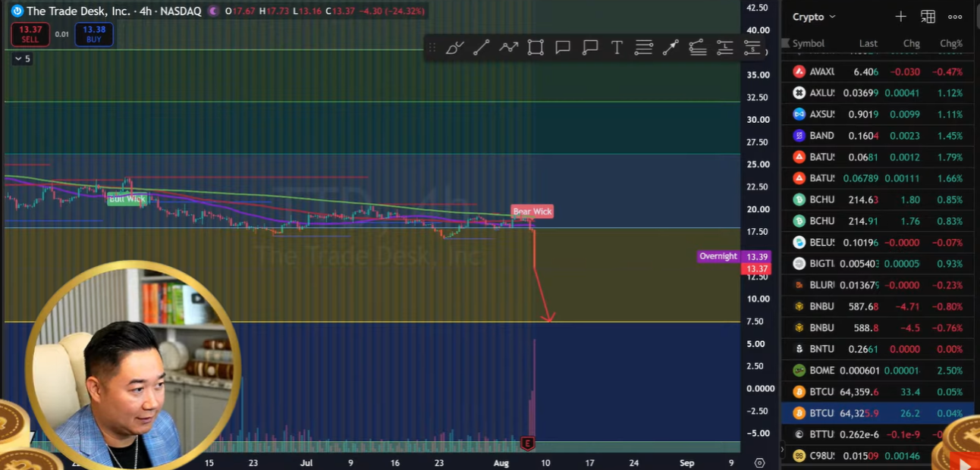Select the BLURI watchlist row
The image size is (980, 470).
click(x=878, y=285)
